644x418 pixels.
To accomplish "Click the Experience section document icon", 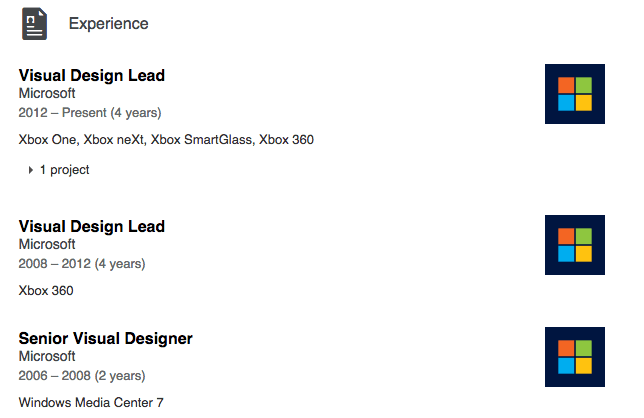I will click(35, 23).
